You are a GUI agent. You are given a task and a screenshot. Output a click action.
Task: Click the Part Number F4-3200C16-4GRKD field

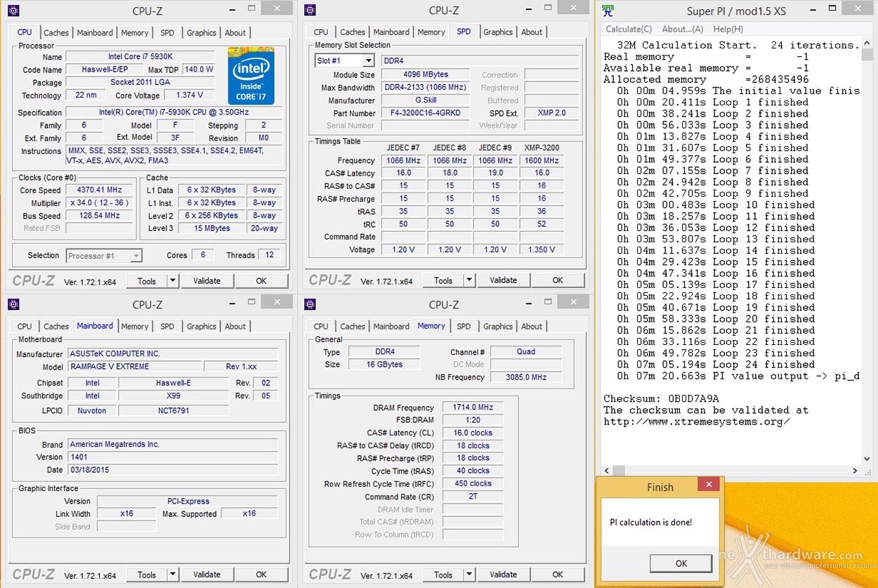pyautogui.click(x=426, y=113)
